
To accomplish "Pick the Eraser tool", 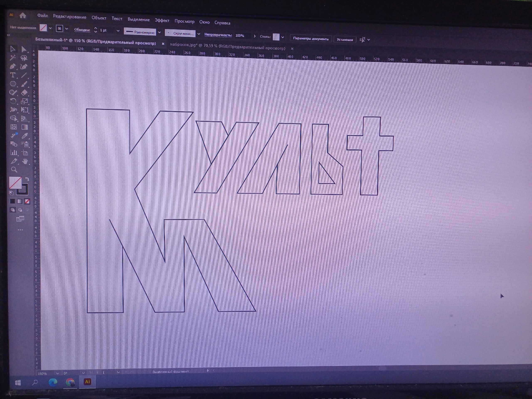I will point(24,93).
